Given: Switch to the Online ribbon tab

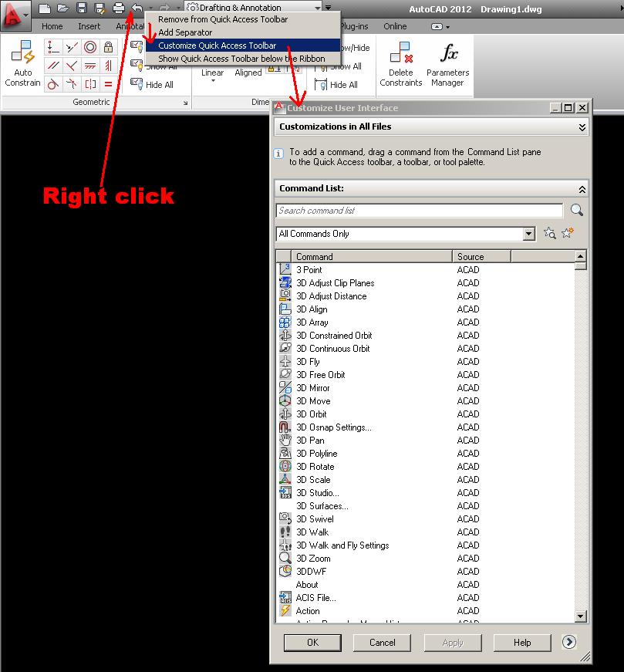Looking at the screenshot, I should click(x=395, y=26).
